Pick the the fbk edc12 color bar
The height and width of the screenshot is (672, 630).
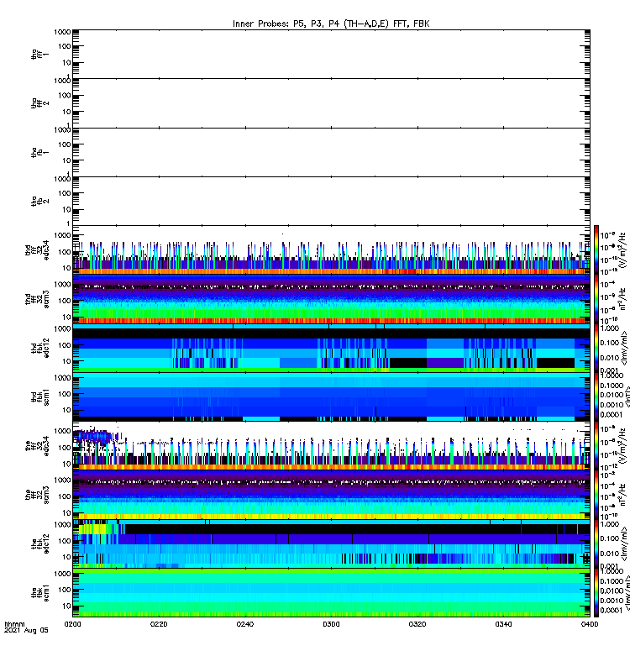click(x=596, y=543)
